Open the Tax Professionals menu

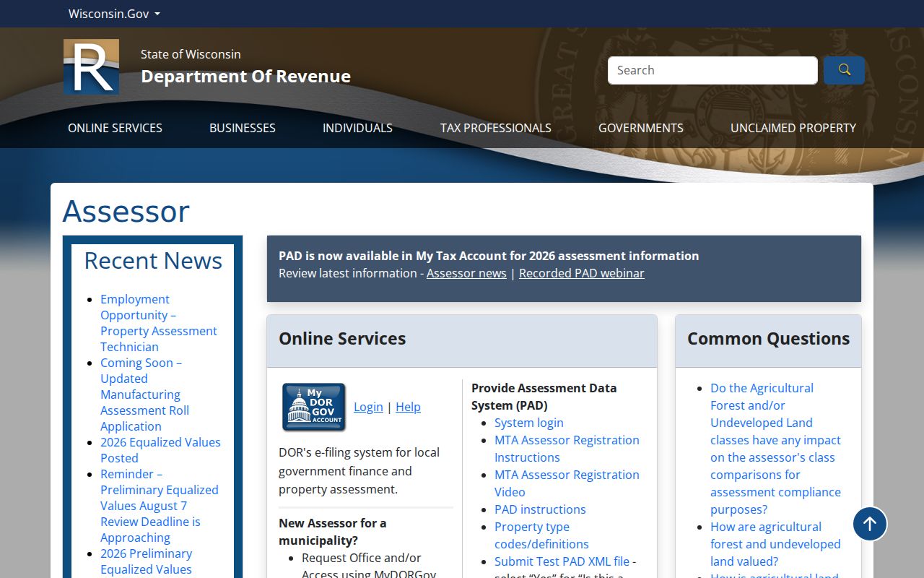click(496, 128)
